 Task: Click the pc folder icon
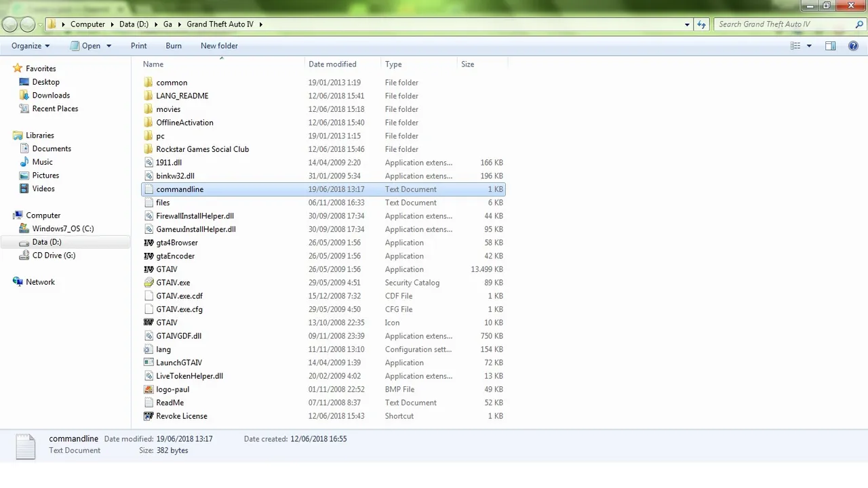pos(149,136)
